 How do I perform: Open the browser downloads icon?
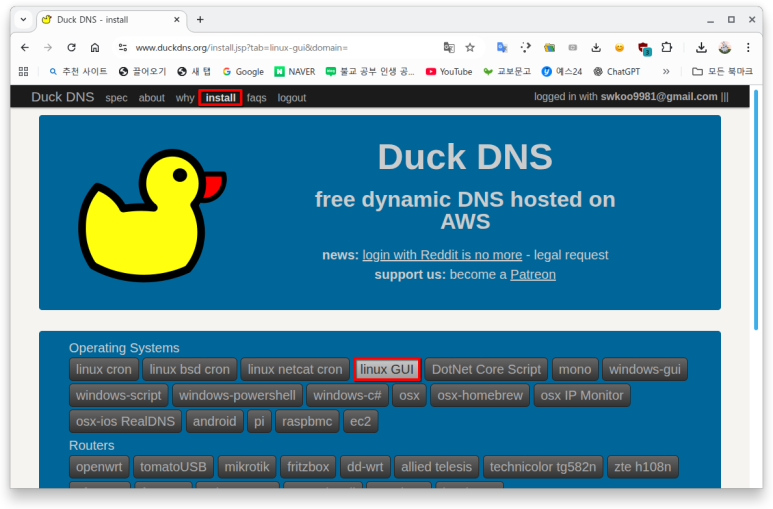[x=701, y=47]
